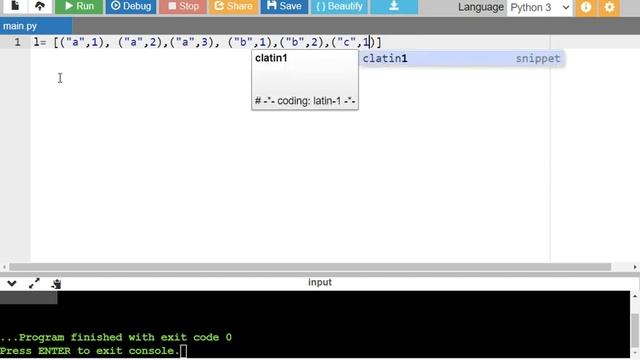Click the coding: latin-1 tooltip description
Image resolution: width=640 pixels, height=360 pixels.
[x=305, y=101]
